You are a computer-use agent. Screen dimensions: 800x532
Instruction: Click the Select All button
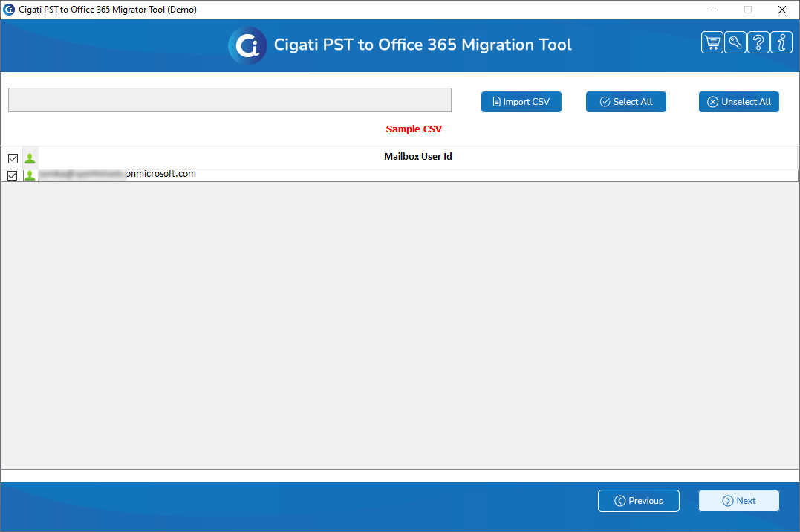click(625, 102)
